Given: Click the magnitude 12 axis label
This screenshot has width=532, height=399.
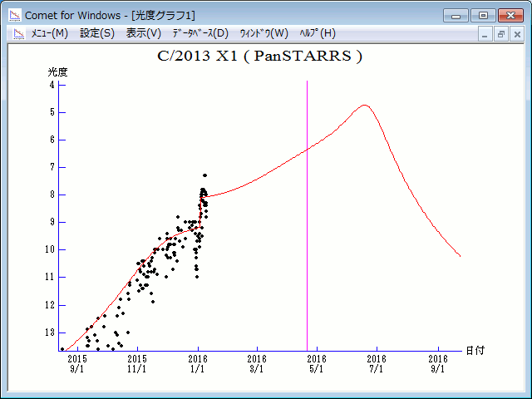Looking at the screenshot, I should coord(50,305).
